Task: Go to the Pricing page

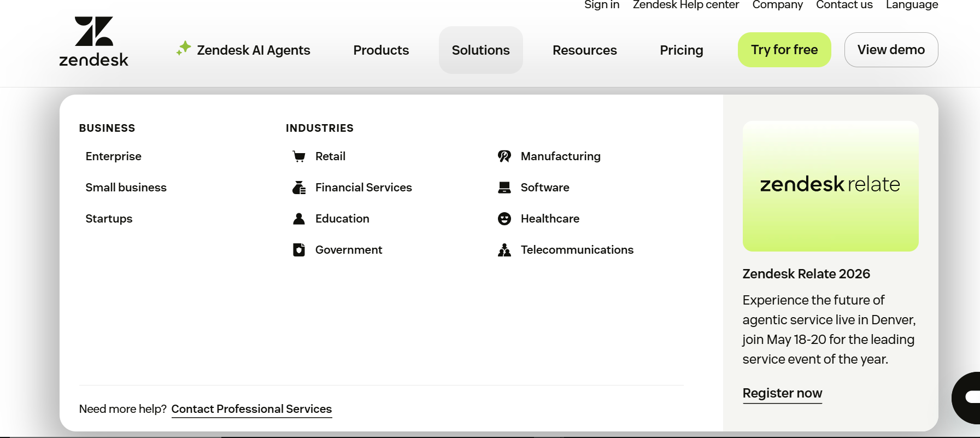Action: 682,50
